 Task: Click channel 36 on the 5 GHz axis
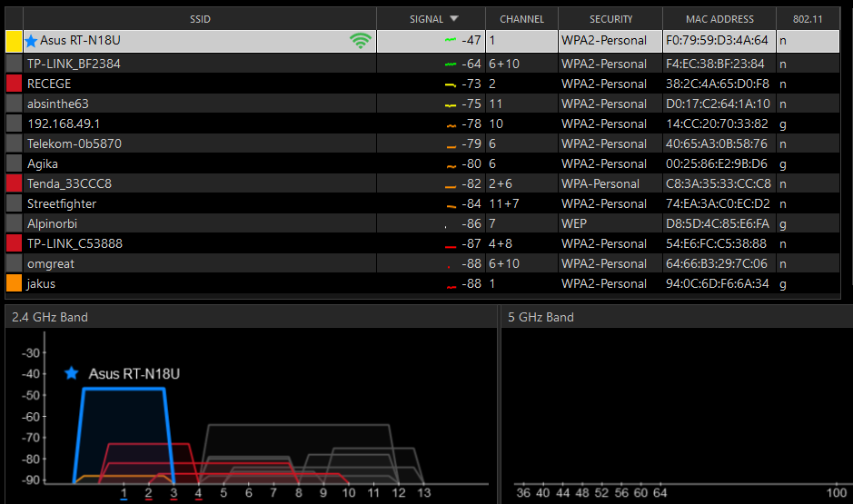(x=523, y=492)
